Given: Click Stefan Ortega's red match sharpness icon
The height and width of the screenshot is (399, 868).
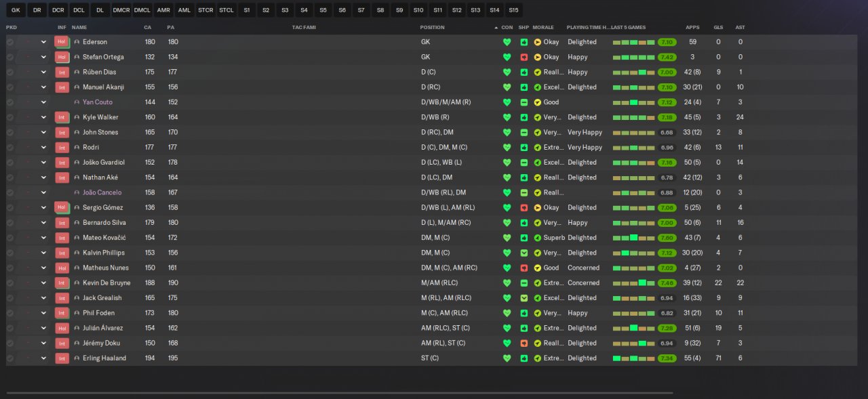Looking at the screenshot, I should click(524, 57).
